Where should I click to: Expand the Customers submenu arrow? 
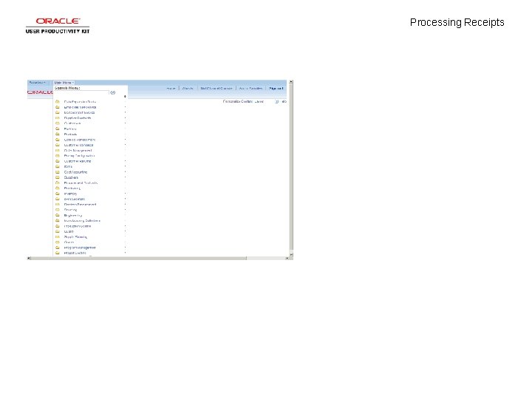[125, 123]
